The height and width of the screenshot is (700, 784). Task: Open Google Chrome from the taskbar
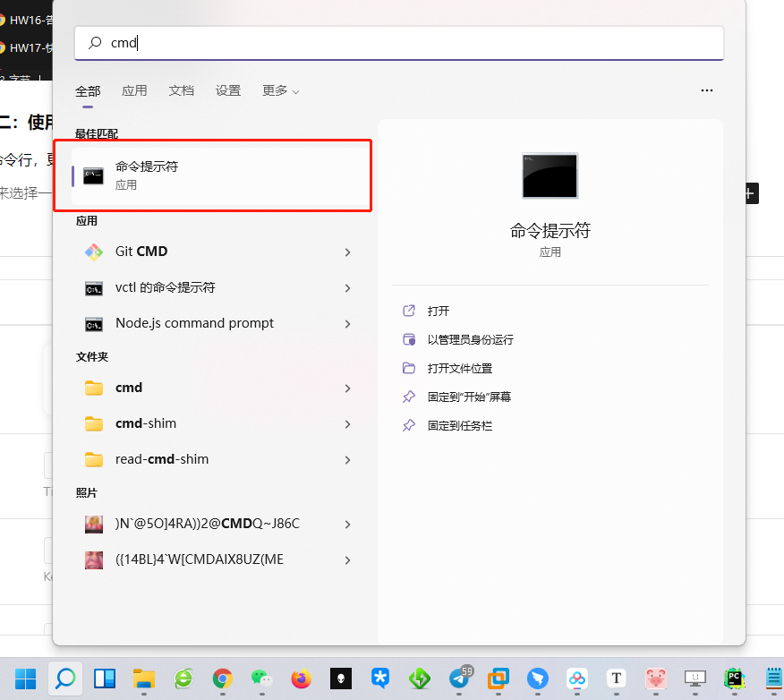(x=223, y=679)
